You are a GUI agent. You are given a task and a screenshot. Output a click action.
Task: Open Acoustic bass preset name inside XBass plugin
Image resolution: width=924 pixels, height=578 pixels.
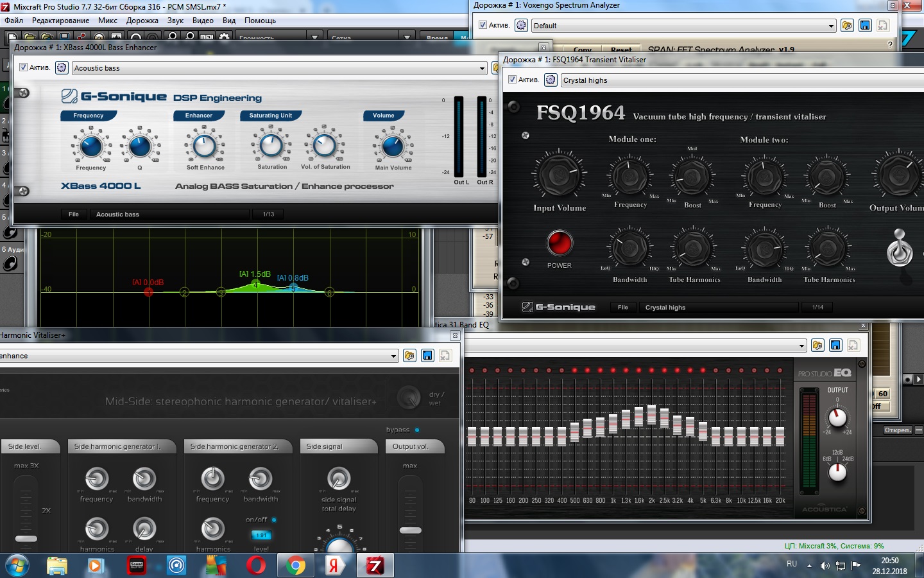pyautogui.click(x=169, y=214)
